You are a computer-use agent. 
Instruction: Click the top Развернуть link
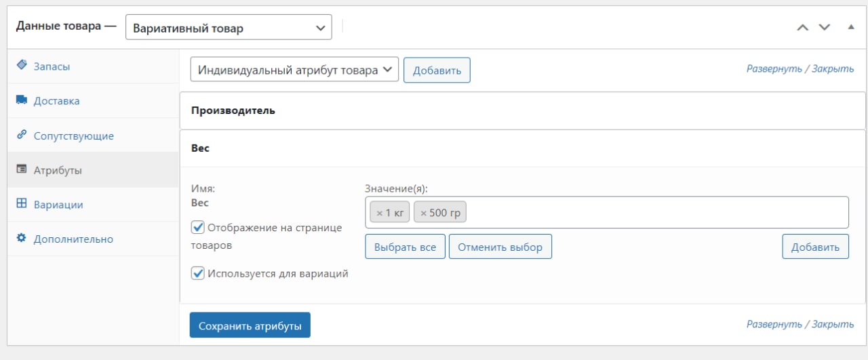[x=774, y=68]
